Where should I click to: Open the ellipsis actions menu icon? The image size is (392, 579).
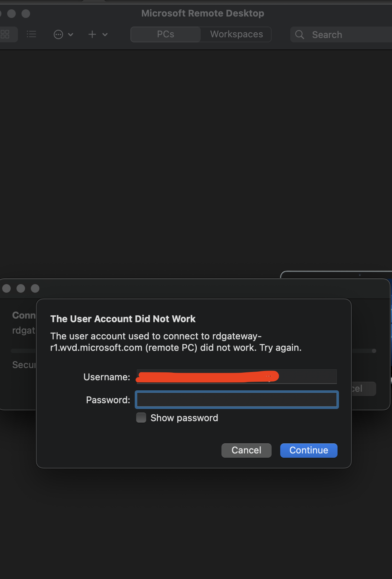pos(58,34)
